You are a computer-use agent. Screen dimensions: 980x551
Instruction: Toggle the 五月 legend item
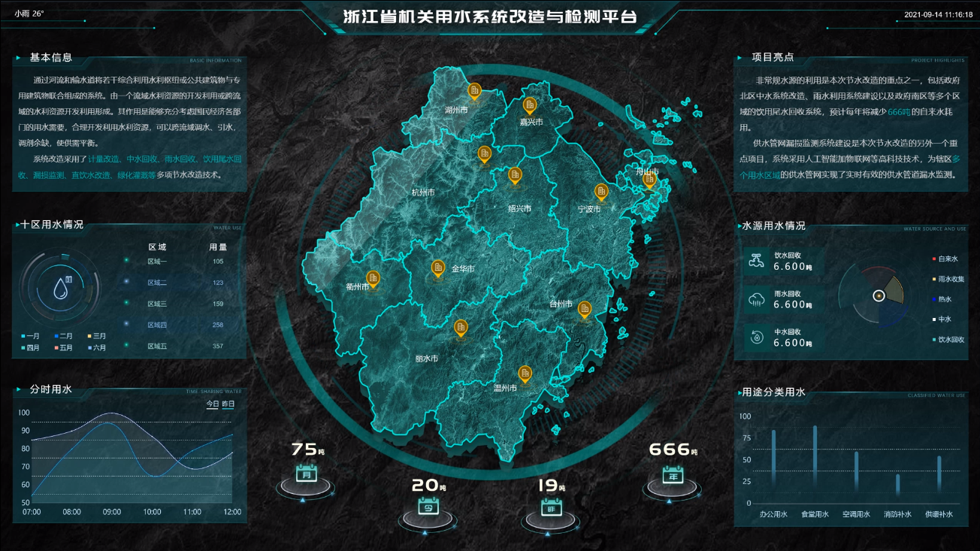63,348
